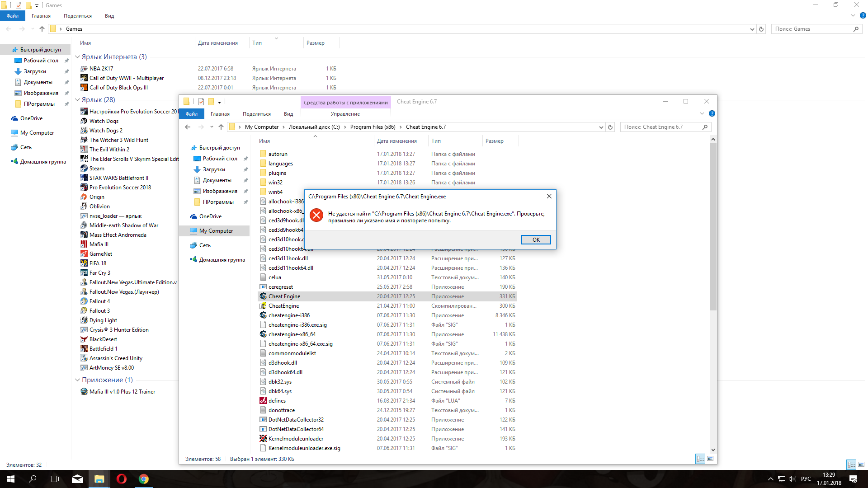Go up one level in Cheat Engine window
868x488 pixels.
click(221, 127)
